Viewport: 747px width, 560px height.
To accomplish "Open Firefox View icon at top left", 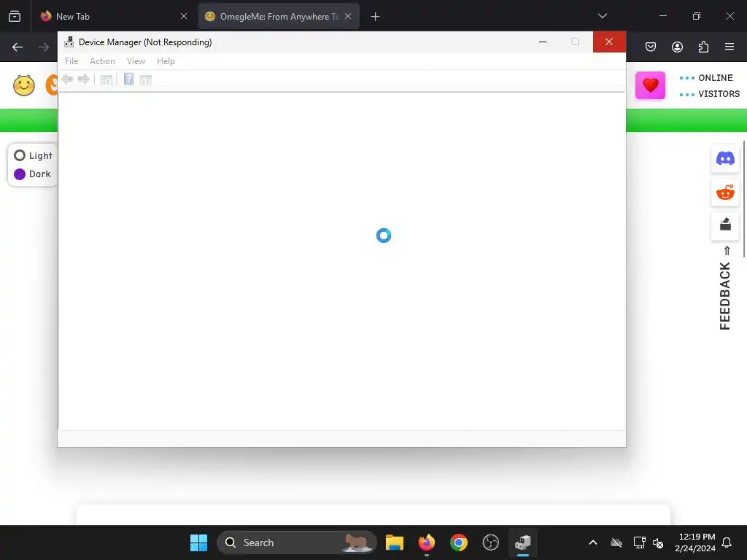I will tap(15, 17).
